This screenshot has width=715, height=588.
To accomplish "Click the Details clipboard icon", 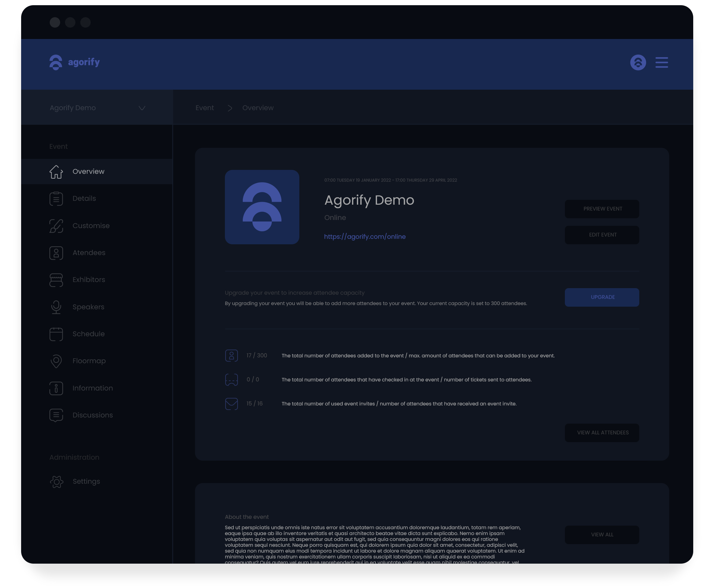I will point(56,199).
